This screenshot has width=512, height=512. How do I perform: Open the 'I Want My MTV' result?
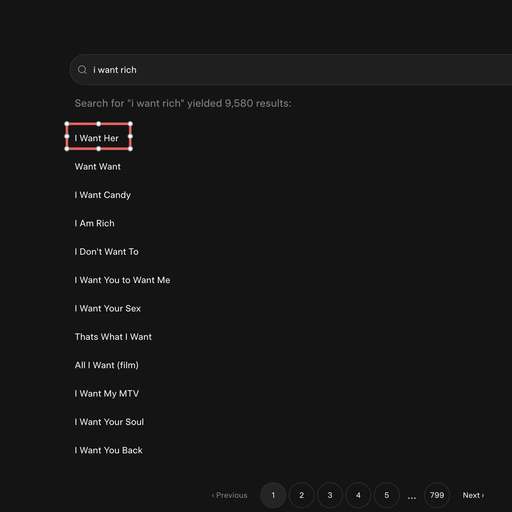[x=106, y=394]
